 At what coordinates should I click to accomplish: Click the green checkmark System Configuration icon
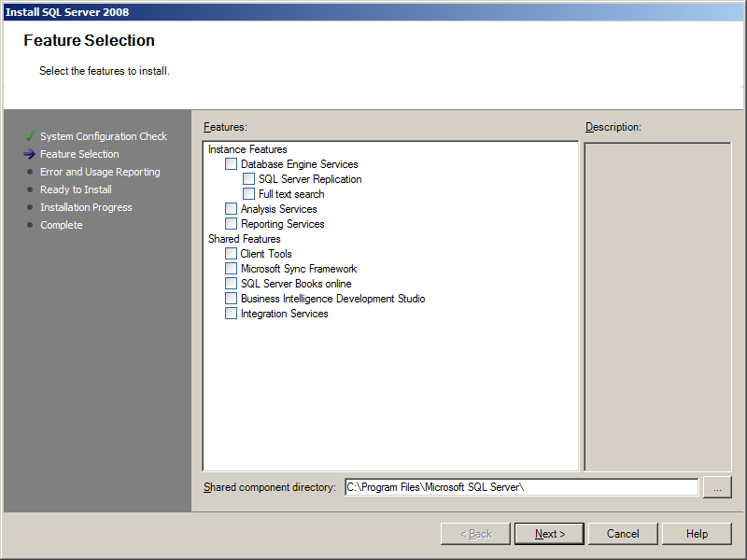point(30,136)
